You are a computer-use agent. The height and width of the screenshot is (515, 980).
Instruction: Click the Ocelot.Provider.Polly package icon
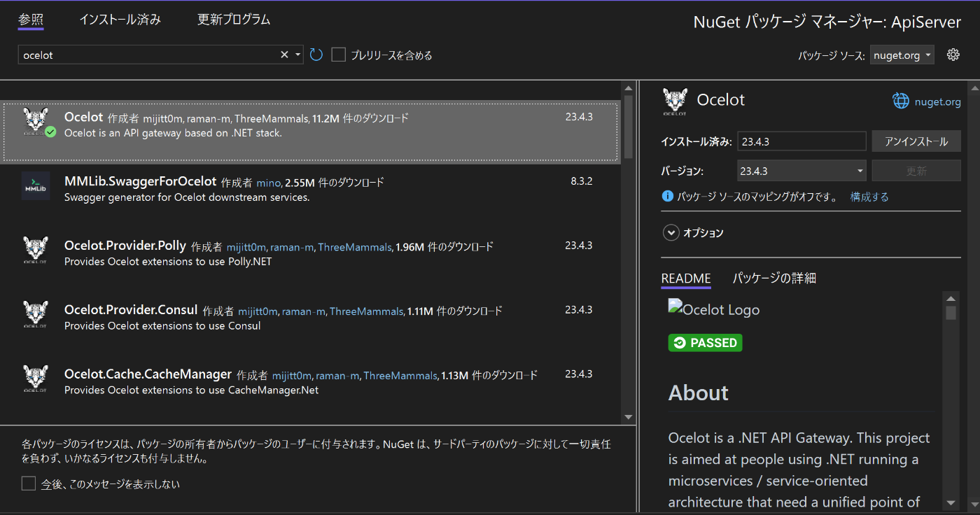[36, 251]
